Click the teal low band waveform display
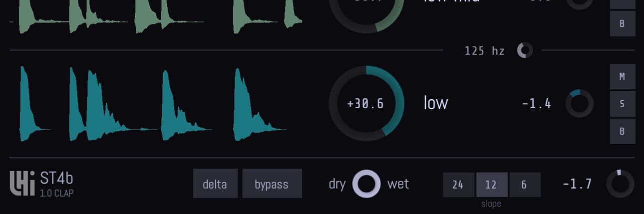 coord(152,104)
